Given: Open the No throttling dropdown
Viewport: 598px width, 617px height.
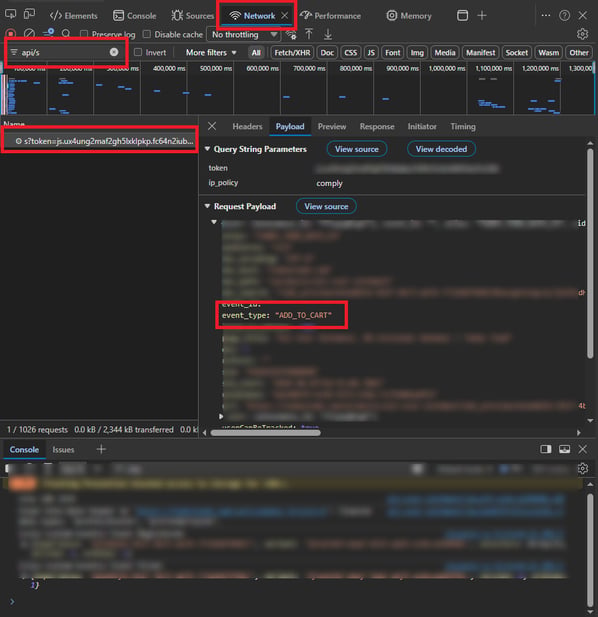Looking at the screenshot, I should click(x=244, y=35).
